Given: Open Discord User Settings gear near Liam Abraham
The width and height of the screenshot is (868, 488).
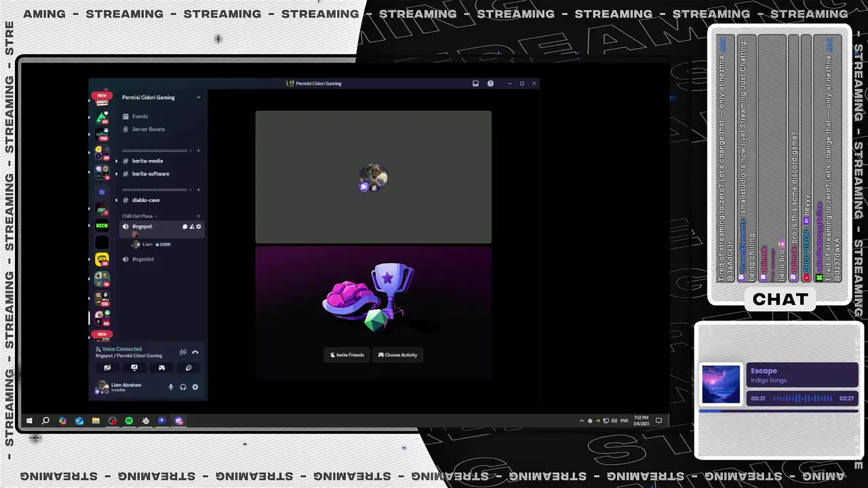Looking at the screenshot, I should click(195, 387).
